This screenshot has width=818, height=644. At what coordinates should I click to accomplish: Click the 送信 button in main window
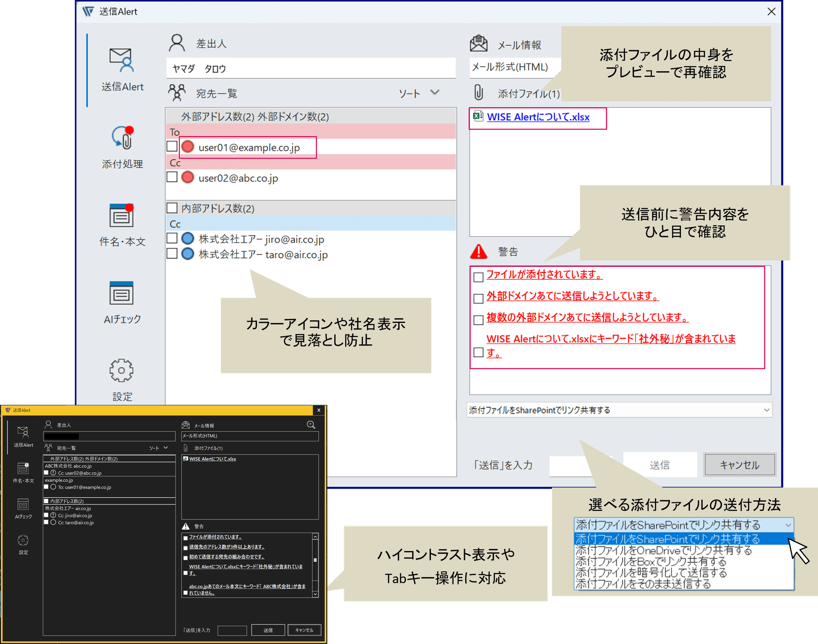click(660, 465)
